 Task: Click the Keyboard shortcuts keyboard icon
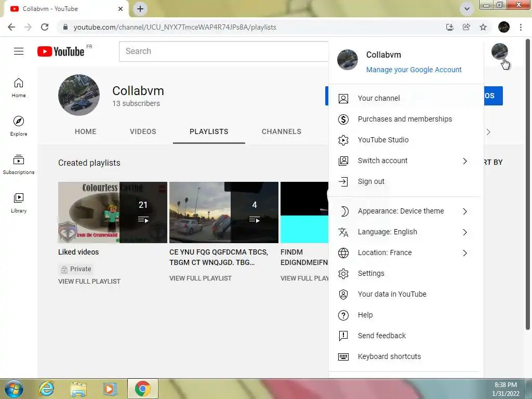point(343,356)
